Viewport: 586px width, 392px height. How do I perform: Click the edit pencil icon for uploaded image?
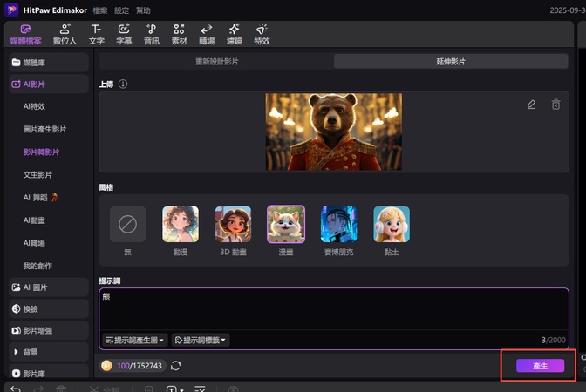click(x=531, y=105)
